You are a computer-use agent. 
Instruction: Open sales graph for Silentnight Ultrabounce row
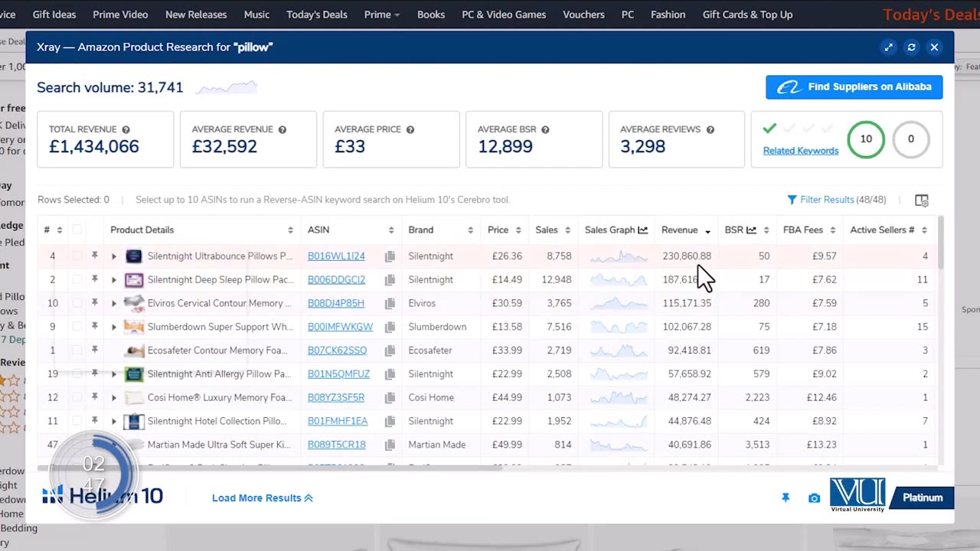619,256
